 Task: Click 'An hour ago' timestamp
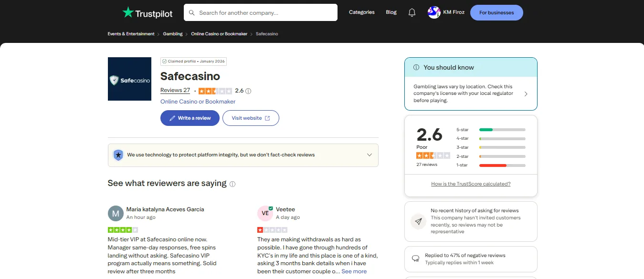pyautogui.click(x=141, y=217)
